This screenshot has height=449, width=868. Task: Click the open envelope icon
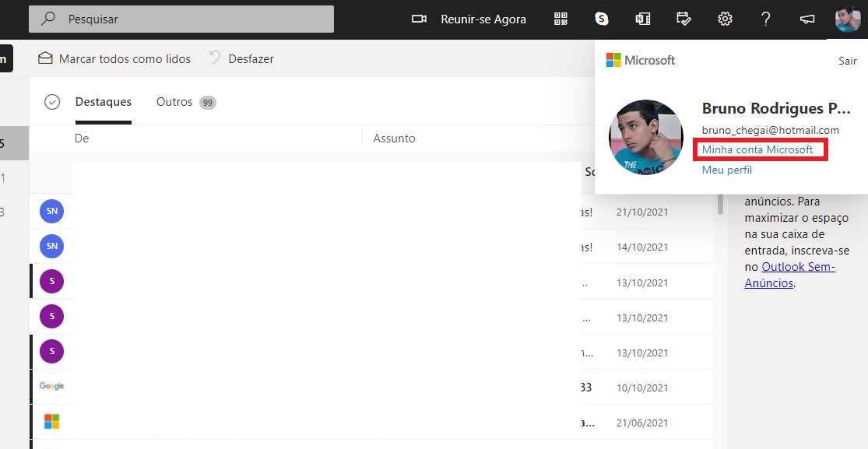click(45, 58)
